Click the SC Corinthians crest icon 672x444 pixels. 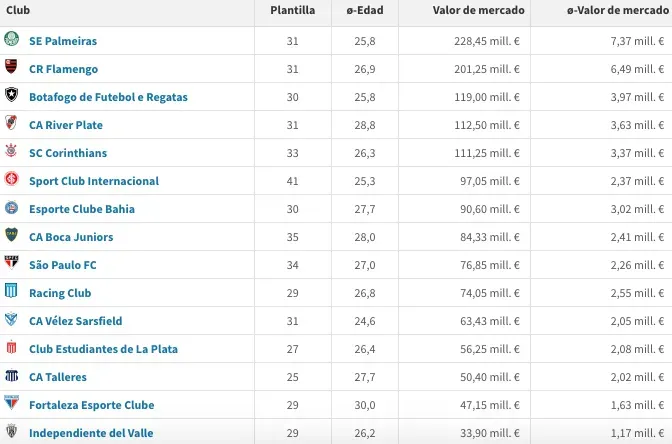tap(11, 153)
